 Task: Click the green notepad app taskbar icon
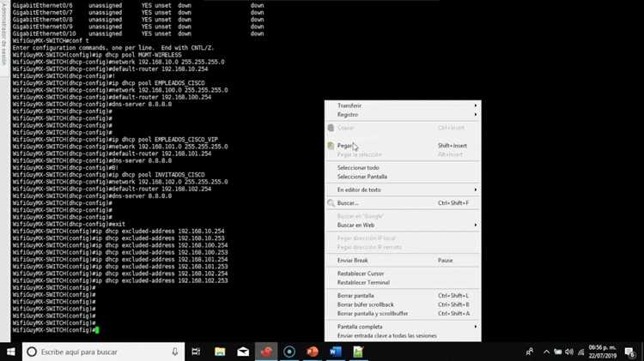[358, 352]
